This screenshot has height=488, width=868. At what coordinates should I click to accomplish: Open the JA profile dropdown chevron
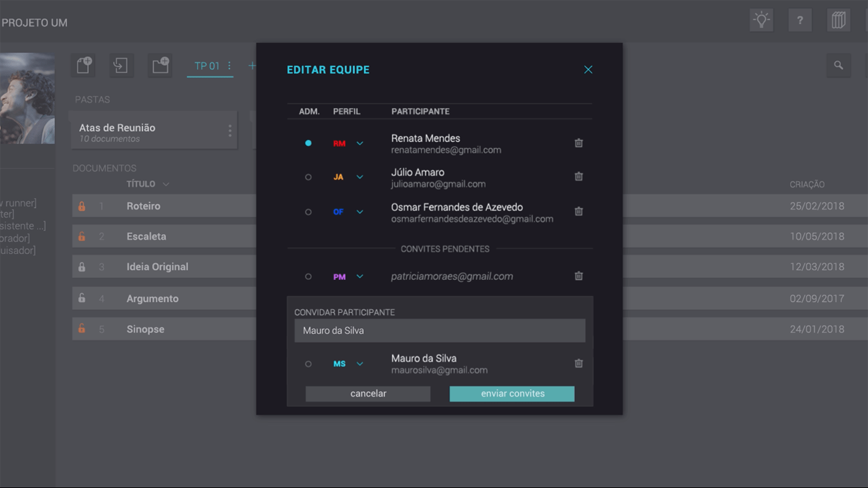(x=360, y=177)
